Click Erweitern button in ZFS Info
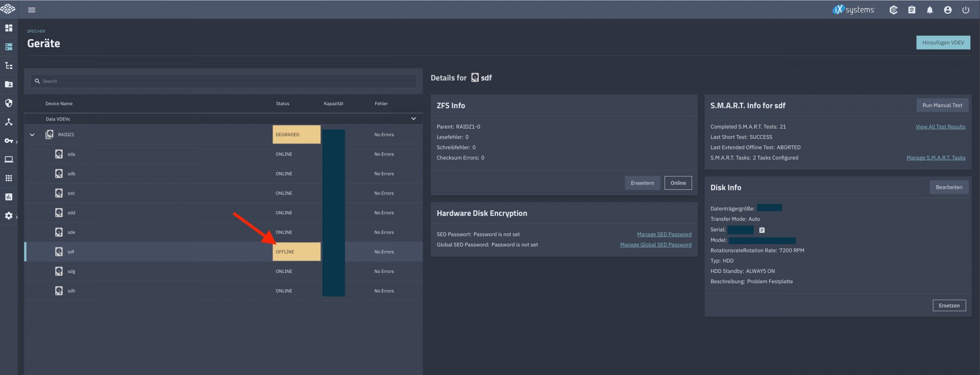 (x=642, y=183)
